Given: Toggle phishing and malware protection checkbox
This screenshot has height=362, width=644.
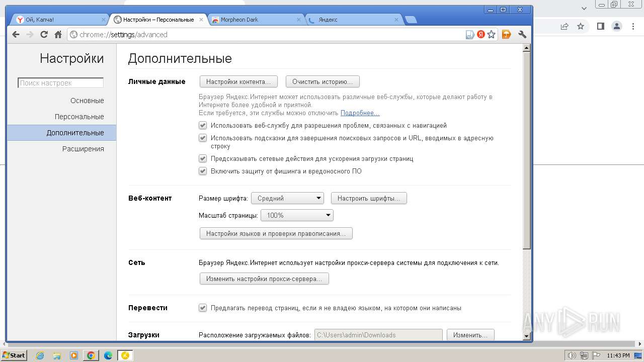Looking at the screenshot, I should (x=203, y=171).
